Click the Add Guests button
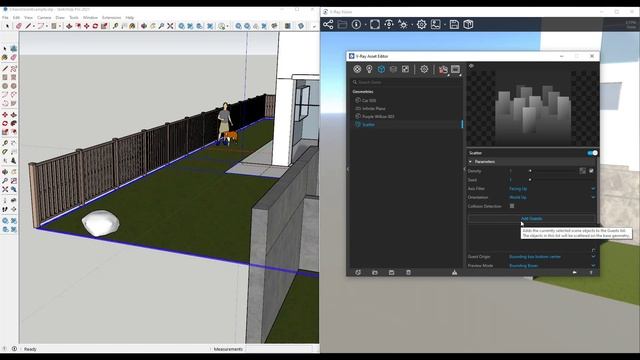Viewport: 640px width, 360px height. pyautogui.click(x=531, y=219)
